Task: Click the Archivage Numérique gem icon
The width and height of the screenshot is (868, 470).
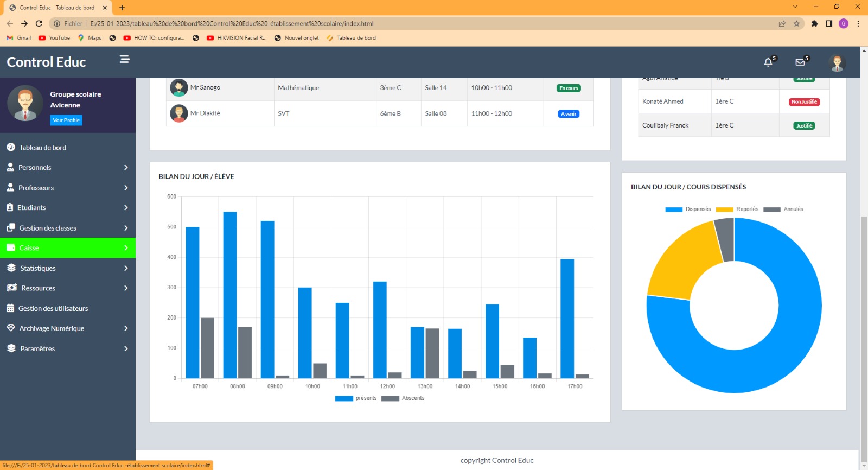Action: point(11,328)
